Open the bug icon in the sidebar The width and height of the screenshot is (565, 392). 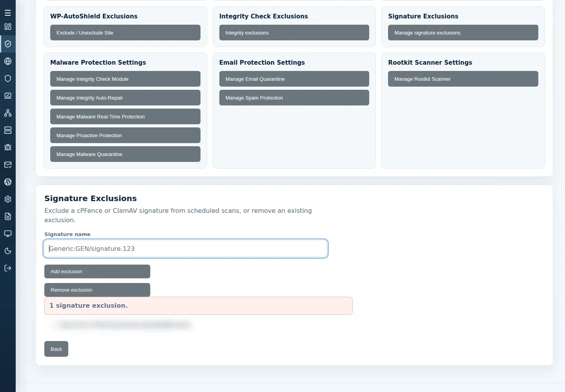click(8, 147)
